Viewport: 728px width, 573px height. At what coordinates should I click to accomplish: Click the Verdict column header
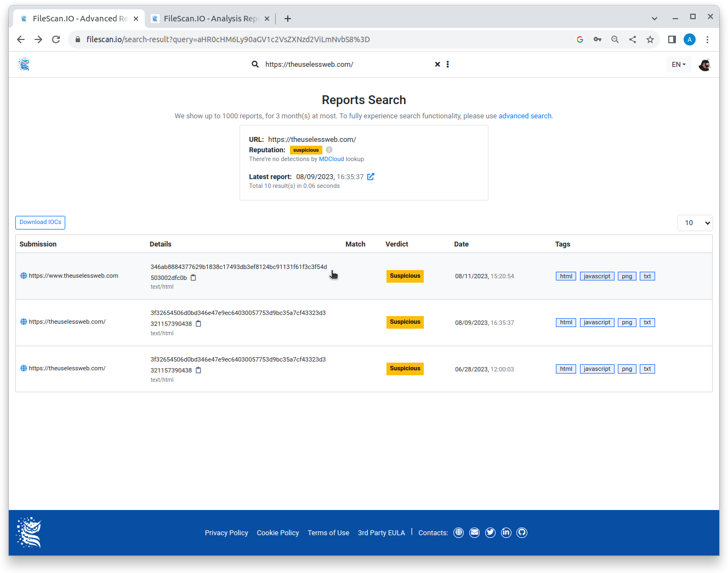tap(397, 244)
